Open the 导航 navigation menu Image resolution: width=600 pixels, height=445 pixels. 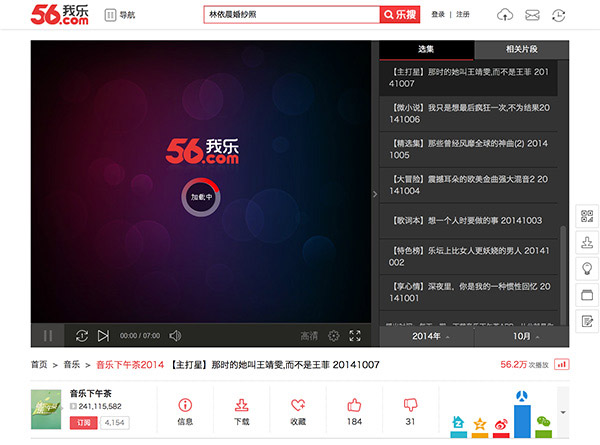click(120, 15)
